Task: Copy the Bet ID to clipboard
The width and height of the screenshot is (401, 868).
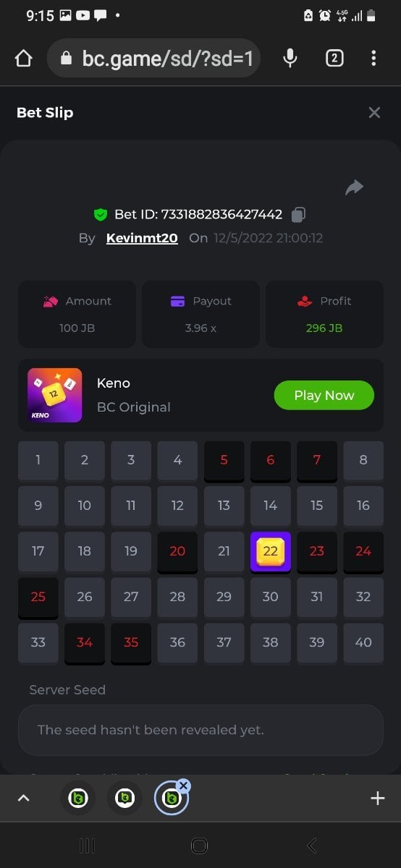Action: [x=298, y=215]
